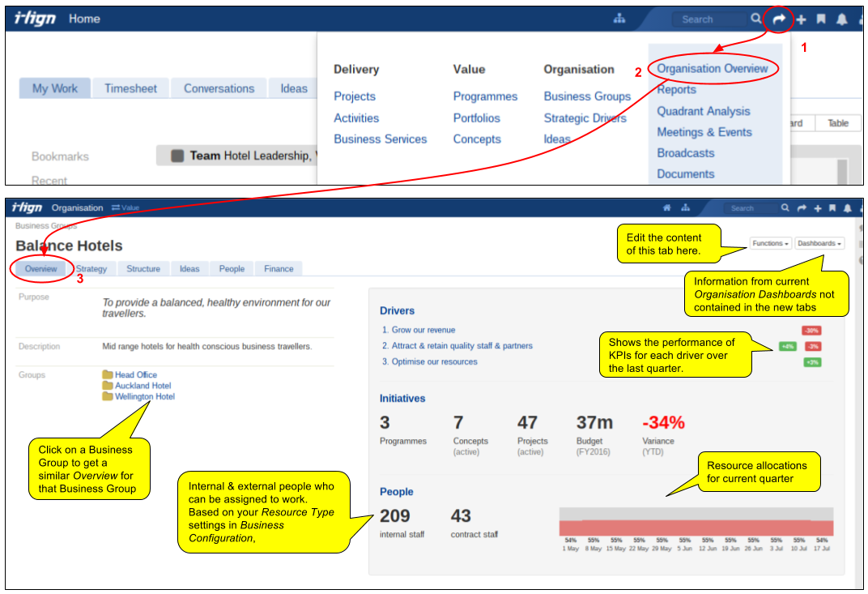
Task: Click Home in the top header
Action: click(x=84, y=19)
